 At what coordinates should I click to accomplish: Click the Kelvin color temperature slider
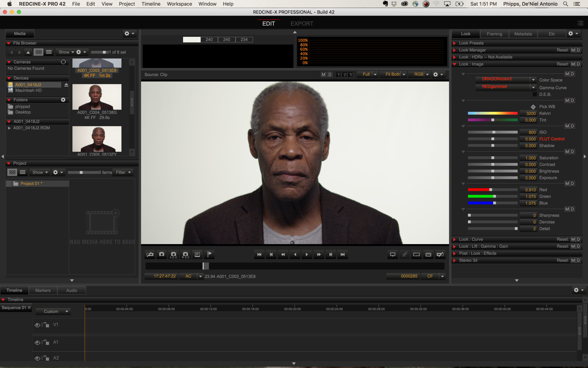(493, 113)
